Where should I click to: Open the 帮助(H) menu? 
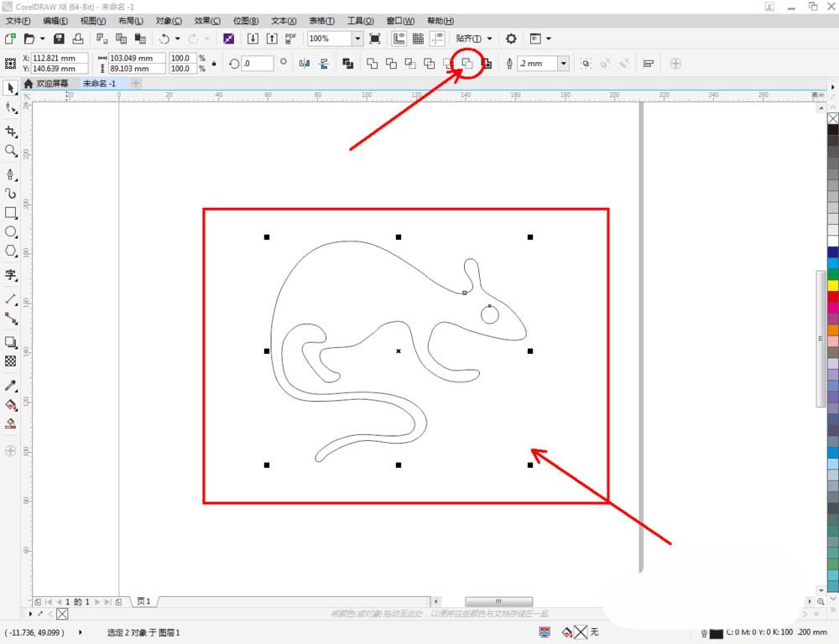pos(440,21)
